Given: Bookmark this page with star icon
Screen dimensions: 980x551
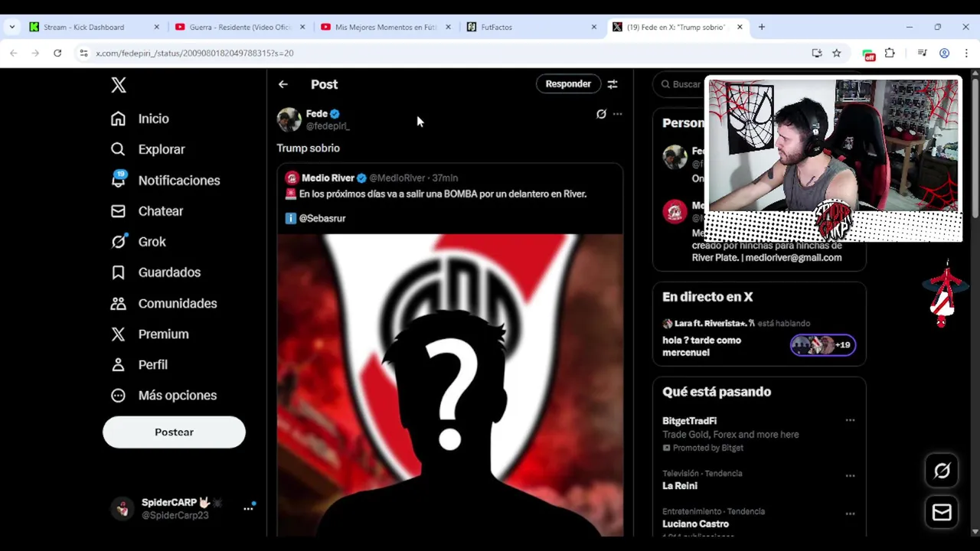Looking at the screenshot, I should (x=836, y=53).
